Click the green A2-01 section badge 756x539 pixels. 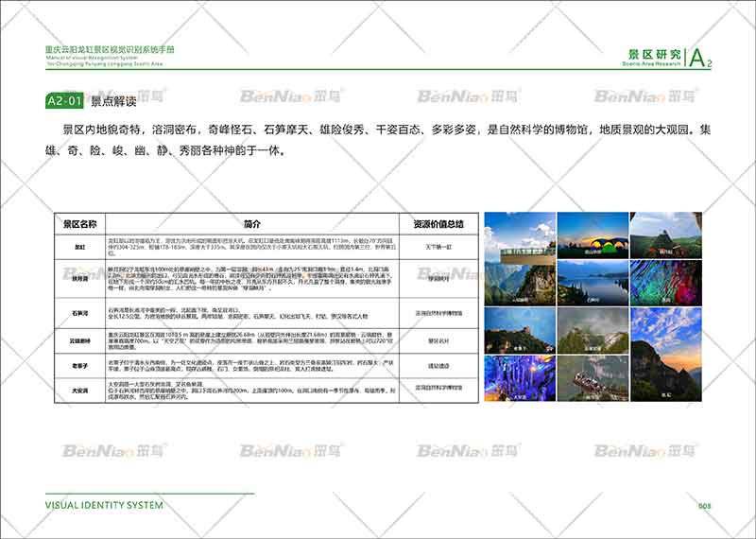tap(64, 100)
